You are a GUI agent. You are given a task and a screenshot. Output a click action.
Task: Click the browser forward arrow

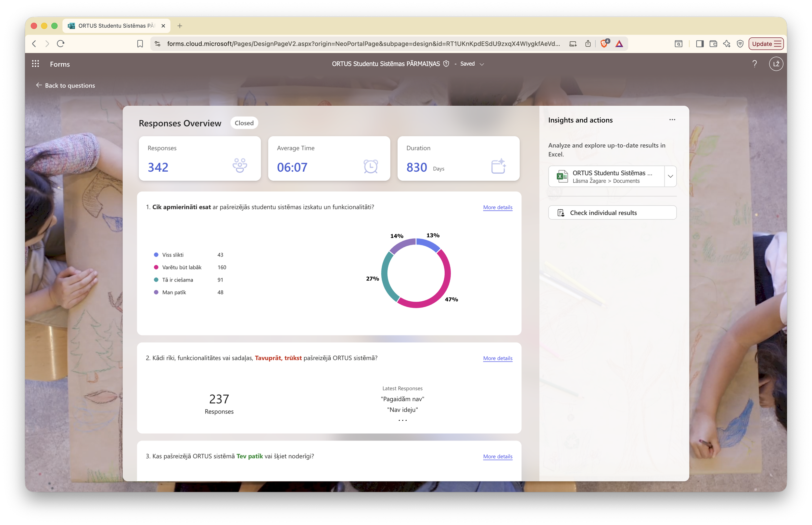[47, 44]
